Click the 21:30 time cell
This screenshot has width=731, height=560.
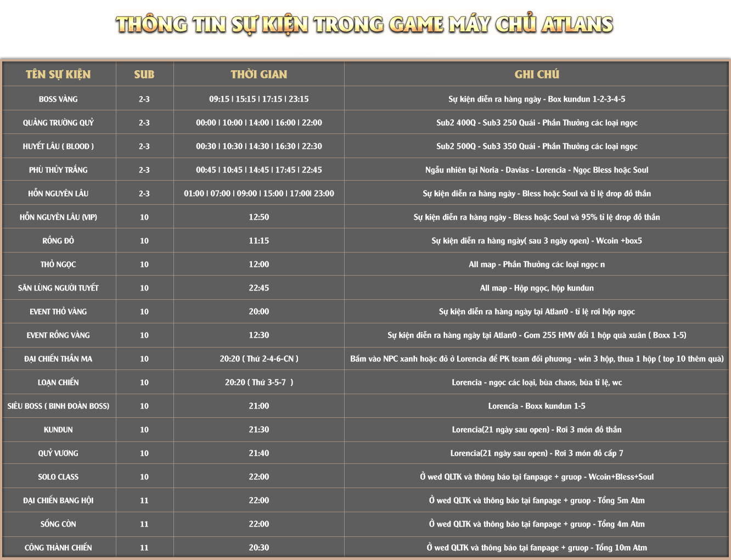pos(259,430)
